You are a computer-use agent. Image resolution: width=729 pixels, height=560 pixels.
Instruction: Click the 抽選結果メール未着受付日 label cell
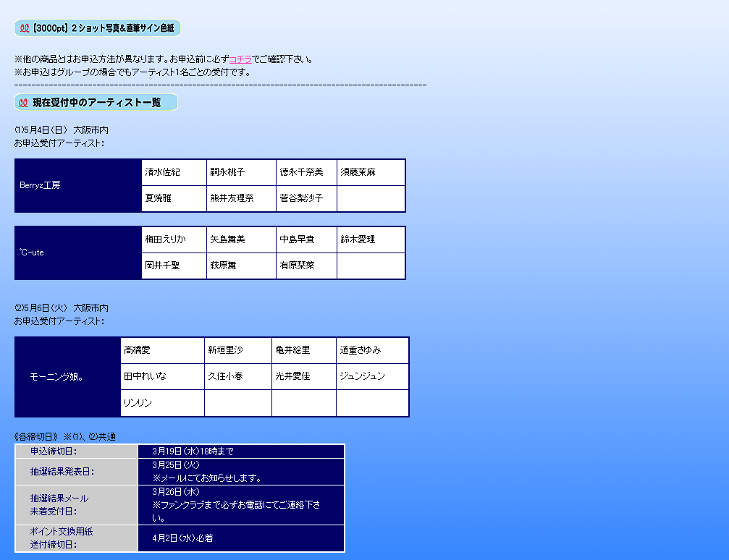coord(77,505)
